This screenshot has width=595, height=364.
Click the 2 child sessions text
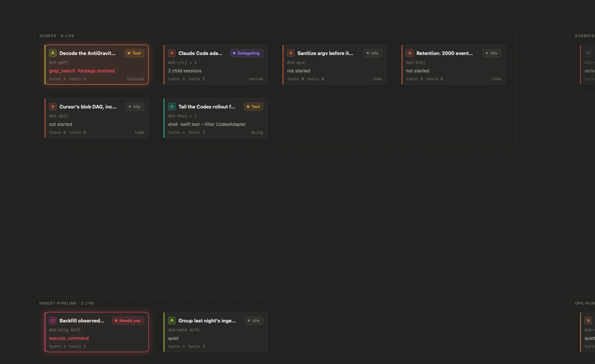pos(185,71)
